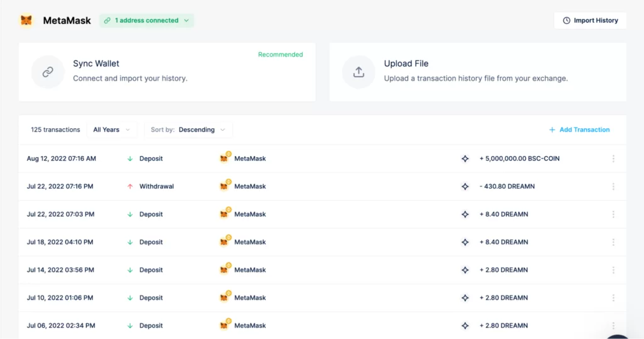The width and height of the screenshot is (644, 339).
Task: Click MetaMask wallet icon in Jul 14 row
Action: [225, 269]
